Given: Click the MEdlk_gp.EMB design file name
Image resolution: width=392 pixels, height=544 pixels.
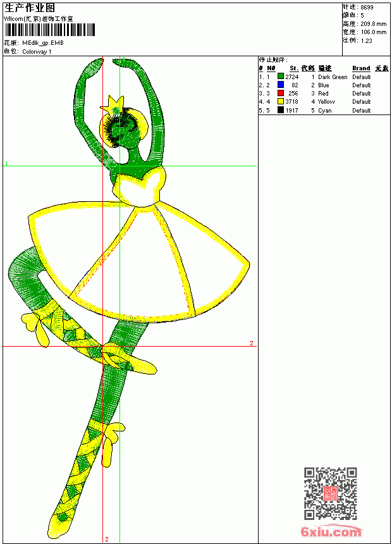Looking at the screenshot, I should pyautogui.click(x=42, y=43).
